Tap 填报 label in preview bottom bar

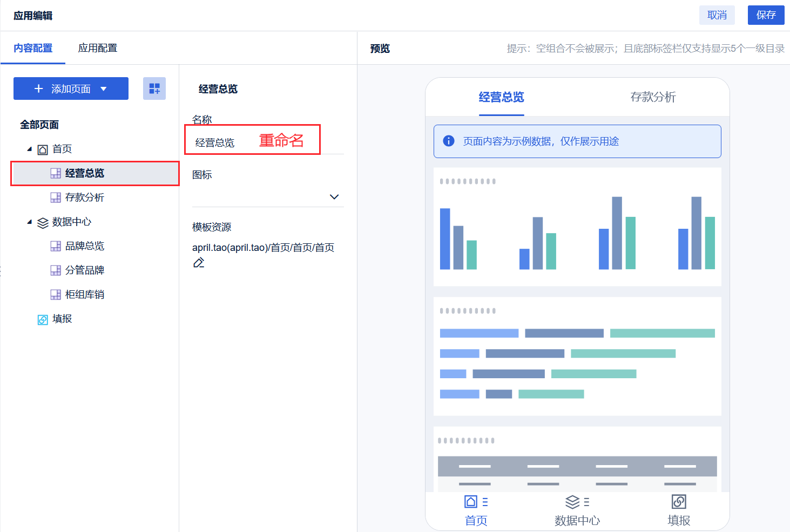point(679,521)
